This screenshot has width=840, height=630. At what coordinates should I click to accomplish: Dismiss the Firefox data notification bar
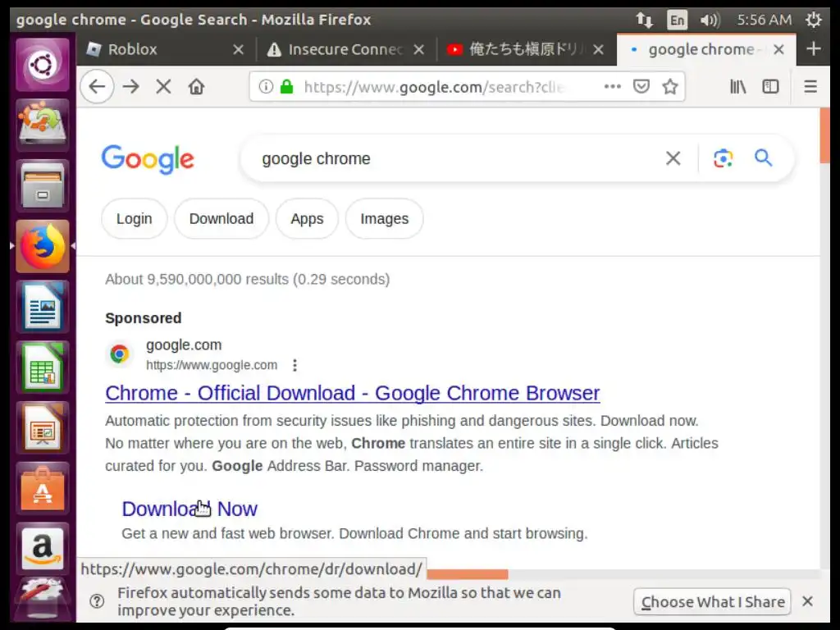[807, 601]
